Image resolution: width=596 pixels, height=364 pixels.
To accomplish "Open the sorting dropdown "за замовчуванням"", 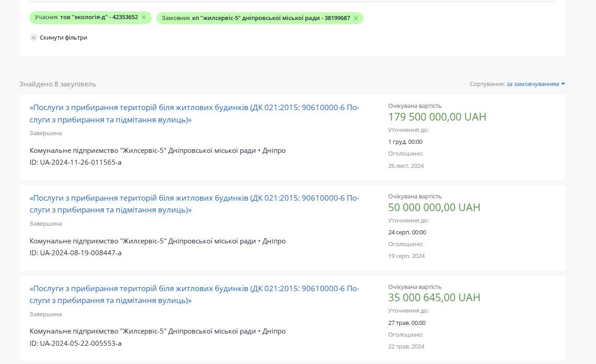I will [x=532, y=84].
